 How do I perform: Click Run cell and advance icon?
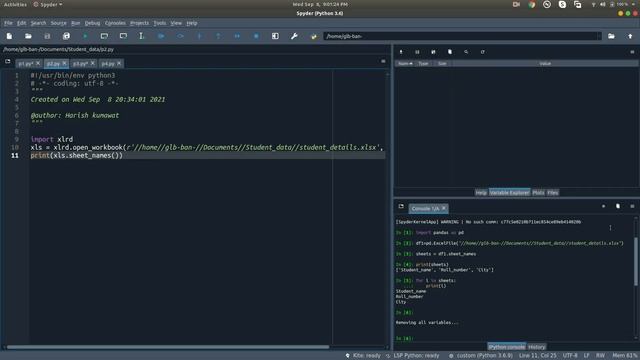[x=123, y=36]
